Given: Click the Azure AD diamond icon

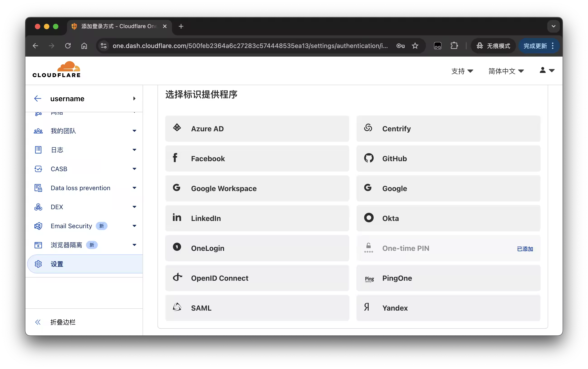Looking at the screenshot, I should coord(177,127).
